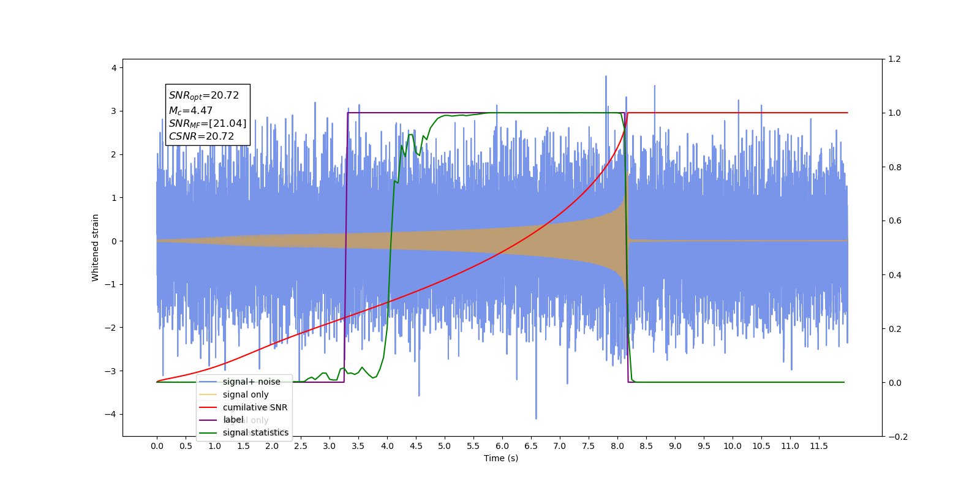This screenshot has height=490, width=980.
Task: Click the blue signal+noise legend line swatch
Action: click(208, 382)
